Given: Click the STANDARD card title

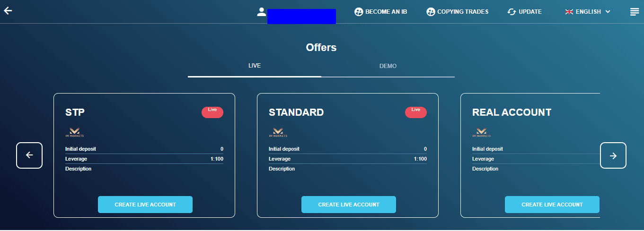Looking at the screenshot, I should click(x=296, y=112).
